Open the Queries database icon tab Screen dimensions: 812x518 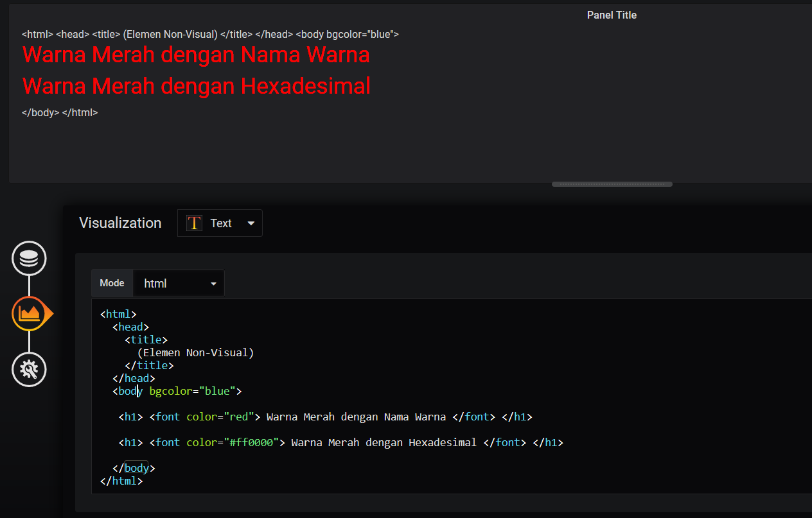coord(29,258)
